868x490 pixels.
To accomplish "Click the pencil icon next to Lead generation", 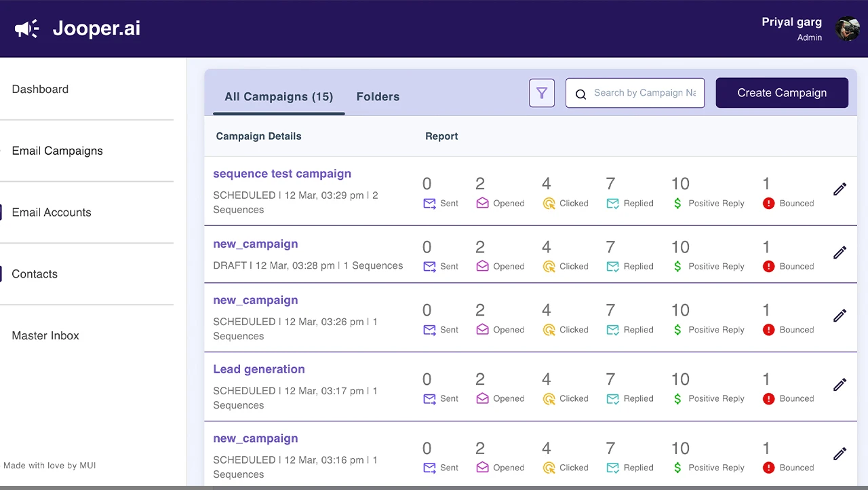I will pyautogui.click(x=840, y=384).
